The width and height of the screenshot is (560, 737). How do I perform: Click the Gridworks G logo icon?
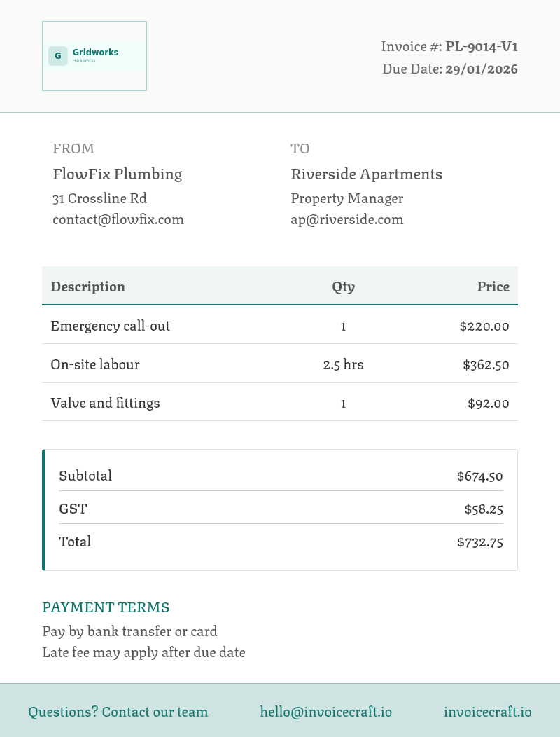(x=58, y=56)
